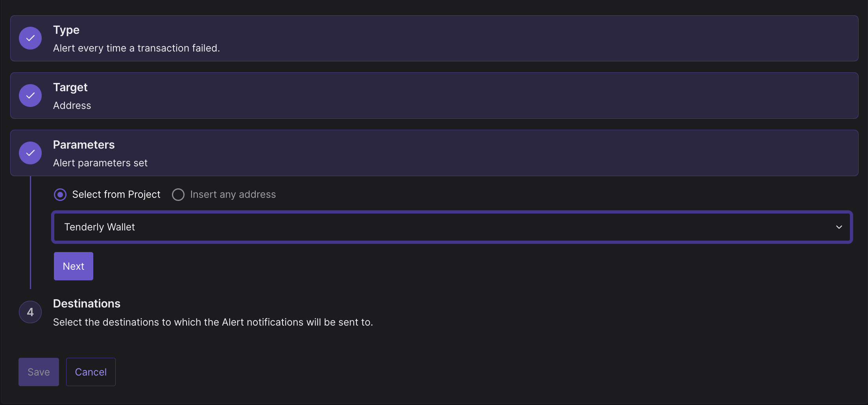The image size is (868, 405).
Task: Collapse the Parameters step panel
Action: [x=434, y=153]
